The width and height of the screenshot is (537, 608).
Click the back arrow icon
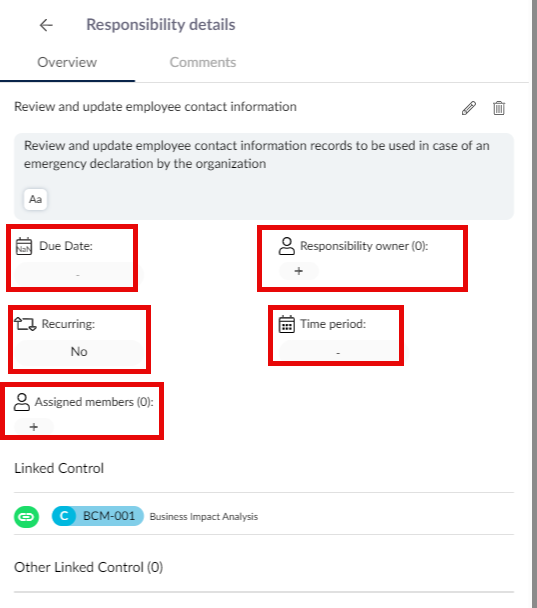(46, 25)
